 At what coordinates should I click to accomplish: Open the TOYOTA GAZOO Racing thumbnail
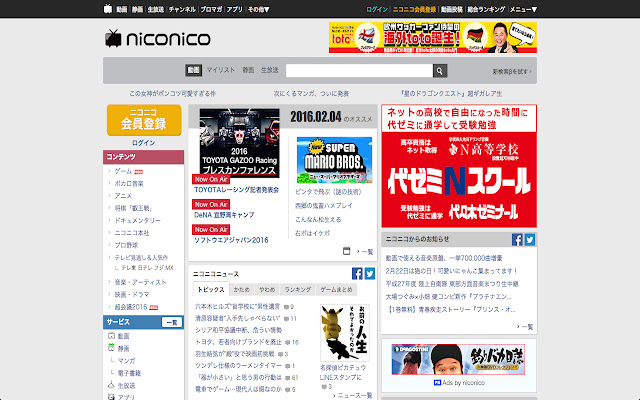[240, 142]
